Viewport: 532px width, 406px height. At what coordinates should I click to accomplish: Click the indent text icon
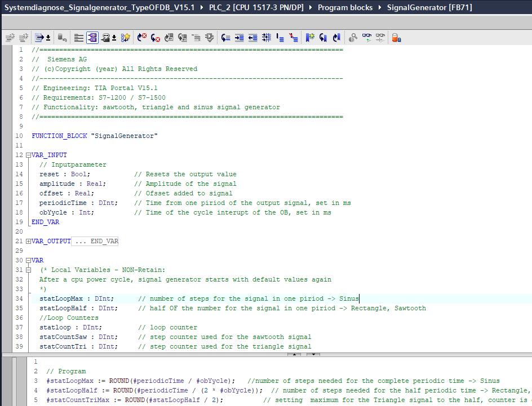click(x=239, y=38)
